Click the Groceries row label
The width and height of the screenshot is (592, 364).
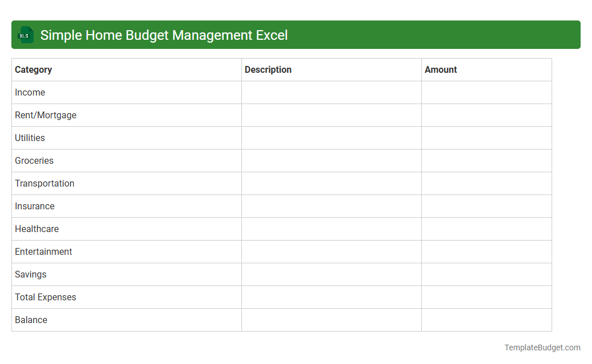(34, 160)
